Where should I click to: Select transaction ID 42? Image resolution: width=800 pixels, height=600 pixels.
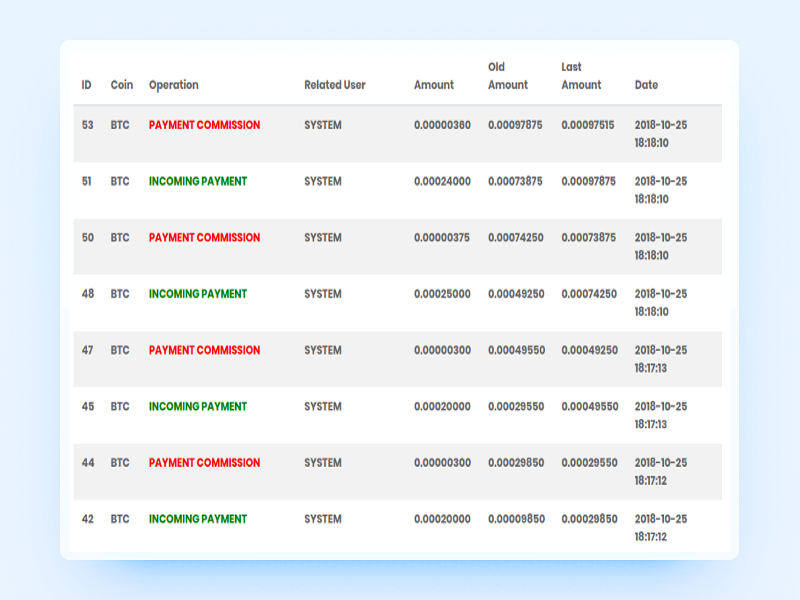[x=87, y=519]
